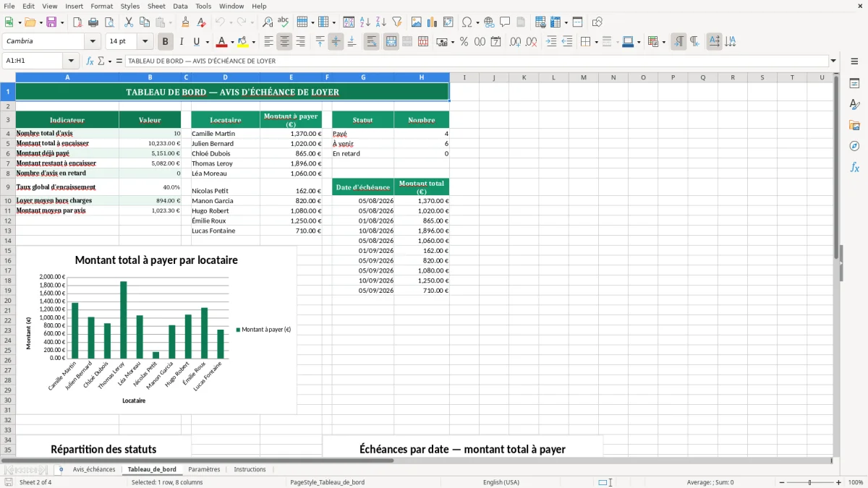Click the Increase Indent icon
The height and width of the screenshot is (488, 868).
pyautogui.click(x=551, y=42)
